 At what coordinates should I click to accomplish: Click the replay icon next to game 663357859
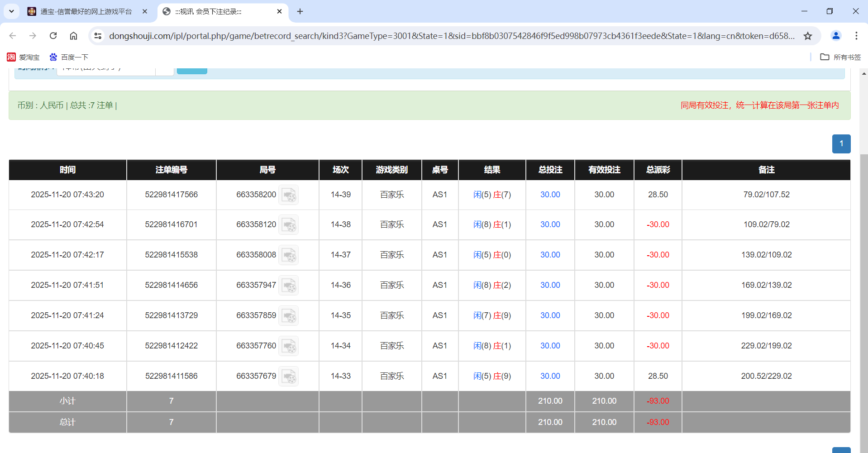(x=288, y=316)
